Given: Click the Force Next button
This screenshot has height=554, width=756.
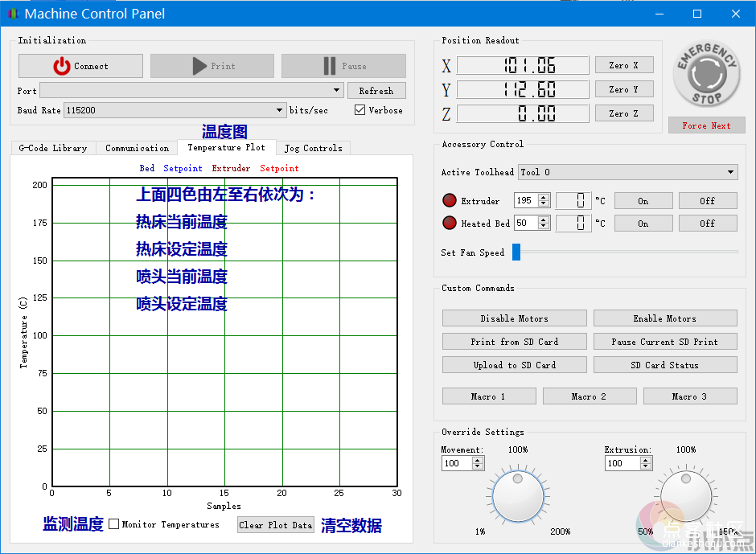Looking at the screenshot, I should click(706, 125).
